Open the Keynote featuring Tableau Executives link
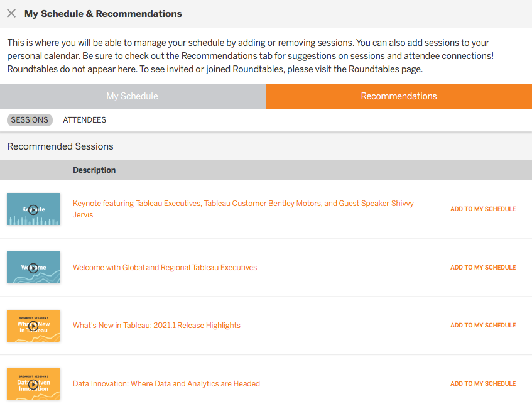Viewport: 532px width, 411px height. [x=243, y=204]
